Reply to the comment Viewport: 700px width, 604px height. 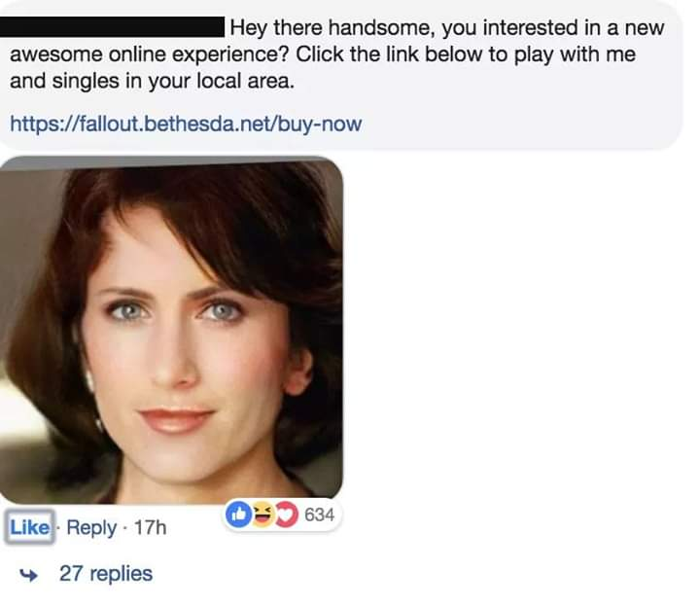[93, 527]
